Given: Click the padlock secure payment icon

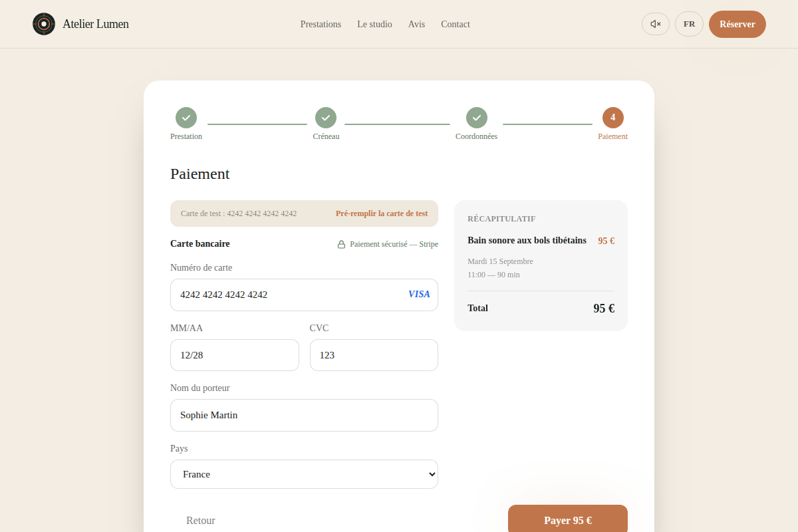Looking at the screenshot, I should [342, 244].
